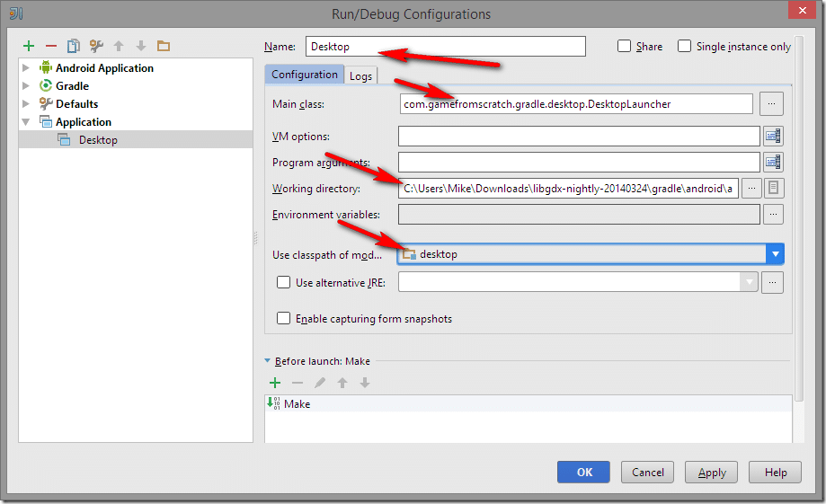Edit the selected Before launch task
This screenshot has width=826, height=504.
point(320,383)
